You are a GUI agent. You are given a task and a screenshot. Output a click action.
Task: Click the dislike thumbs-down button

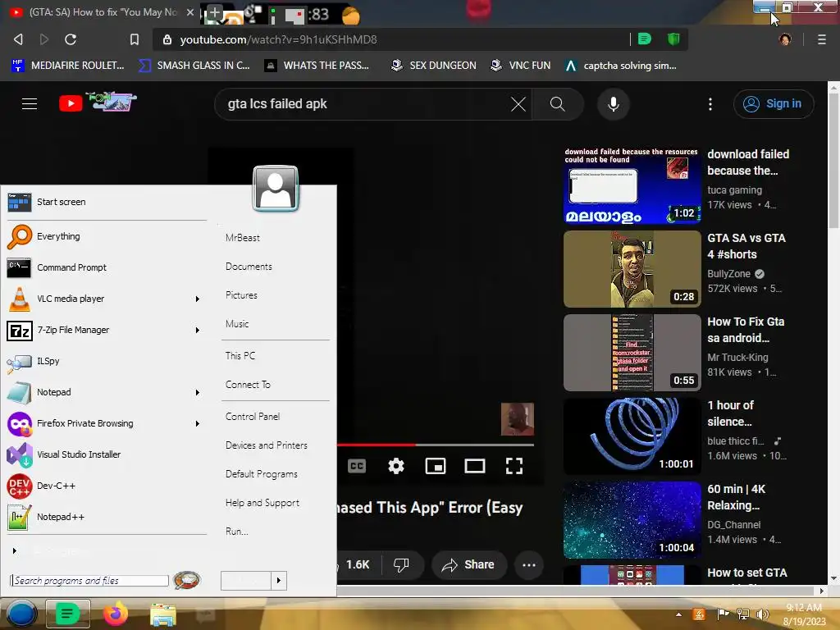coord(401,564)
